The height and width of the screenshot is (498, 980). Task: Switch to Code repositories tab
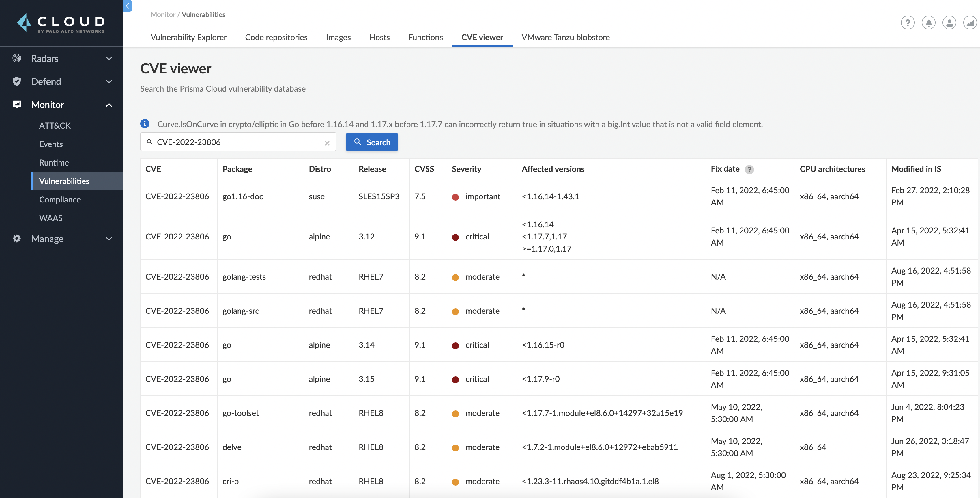pos(276,37)
